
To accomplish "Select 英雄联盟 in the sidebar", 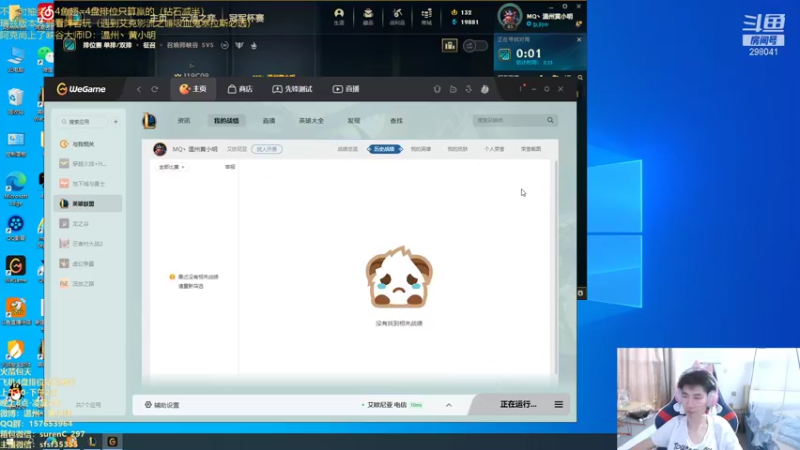I will [88, 204].
